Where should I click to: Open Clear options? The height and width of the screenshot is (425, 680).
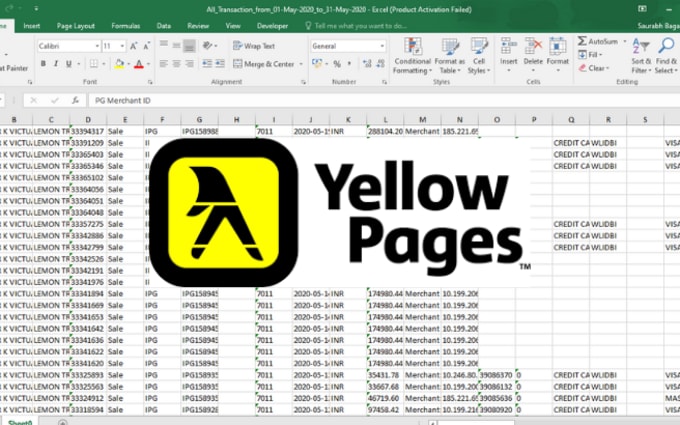coord(594,68)
